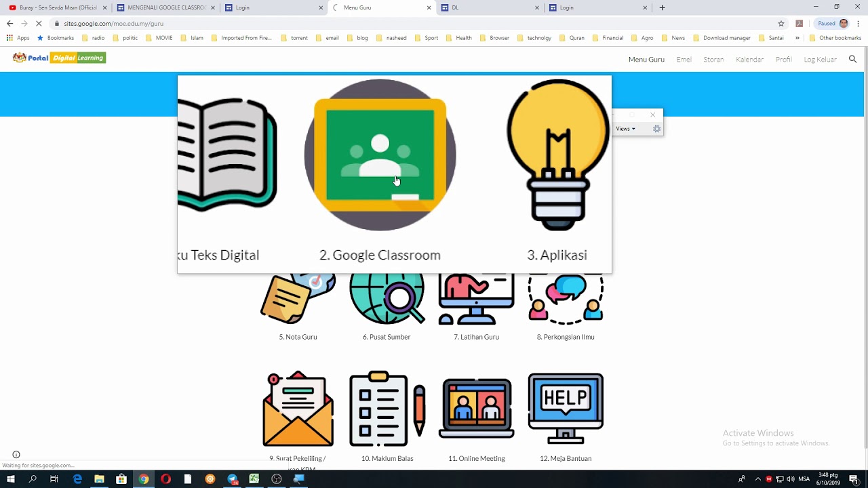Open the Quran bookmark folder
The width and height of the screenshot is (868, 488).
[572, 38]
